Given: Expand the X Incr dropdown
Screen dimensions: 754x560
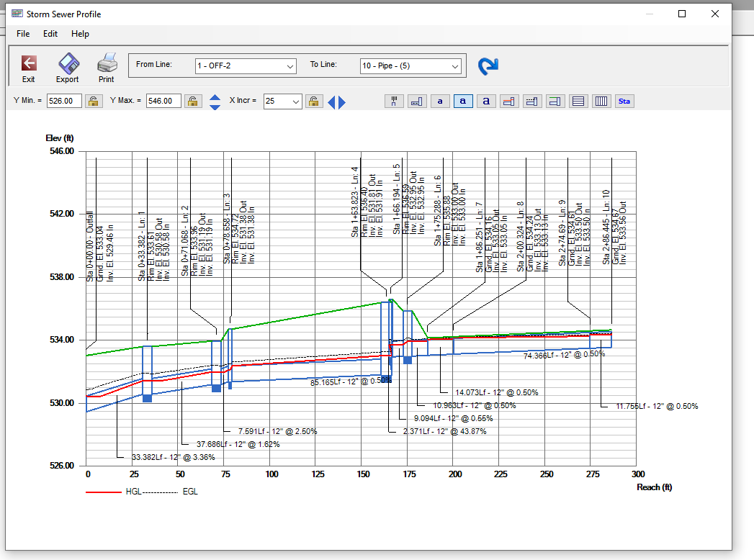Looking at the screenshot, I should [295, 101].
